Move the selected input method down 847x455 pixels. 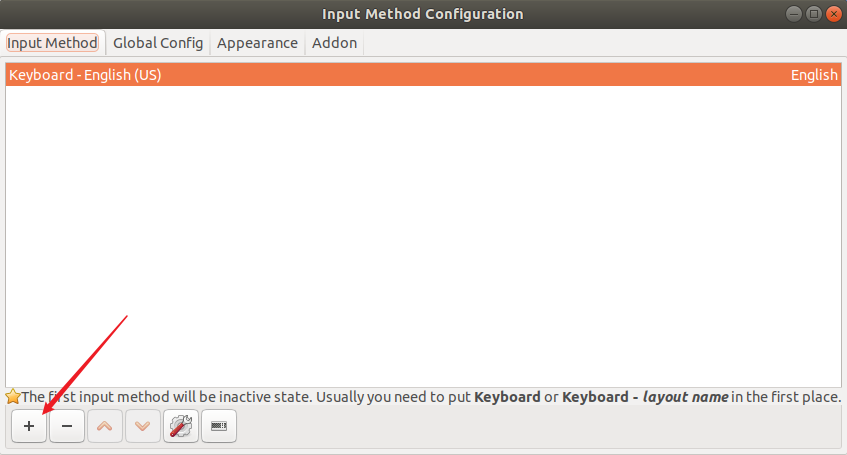pos(143,426)
